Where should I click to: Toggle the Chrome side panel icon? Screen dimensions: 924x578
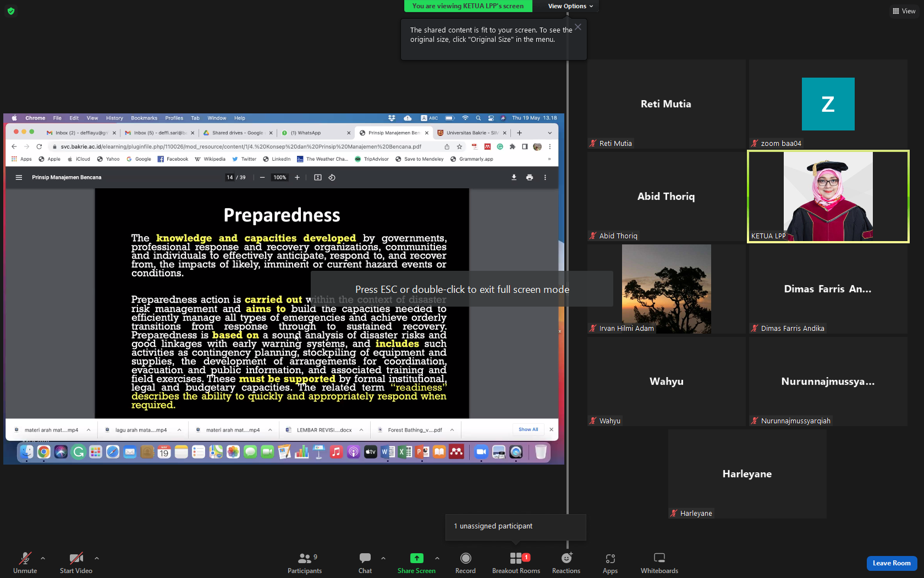click(x=525, y=146)
